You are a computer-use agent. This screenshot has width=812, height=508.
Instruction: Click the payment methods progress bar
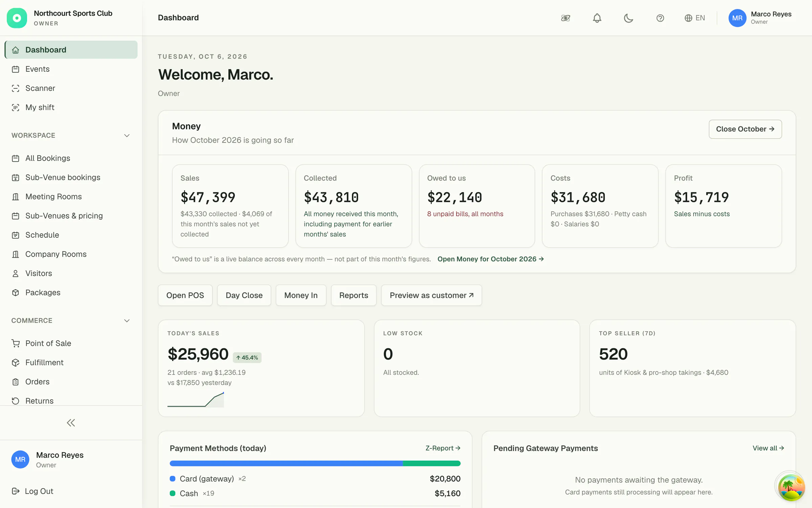pos(315,463)
